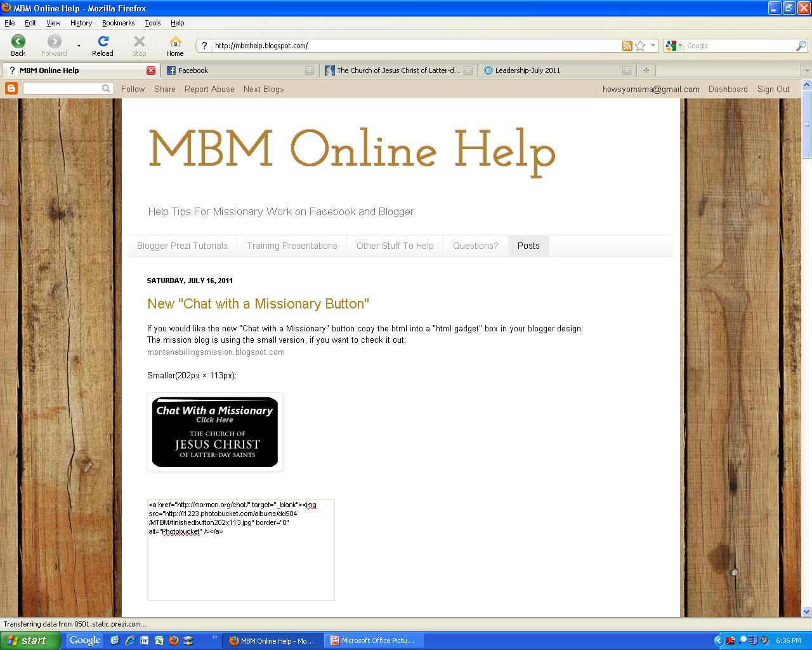Click the Back navigation arrow icon
This screenshot has width=812, height=650.
click(18, 42)
